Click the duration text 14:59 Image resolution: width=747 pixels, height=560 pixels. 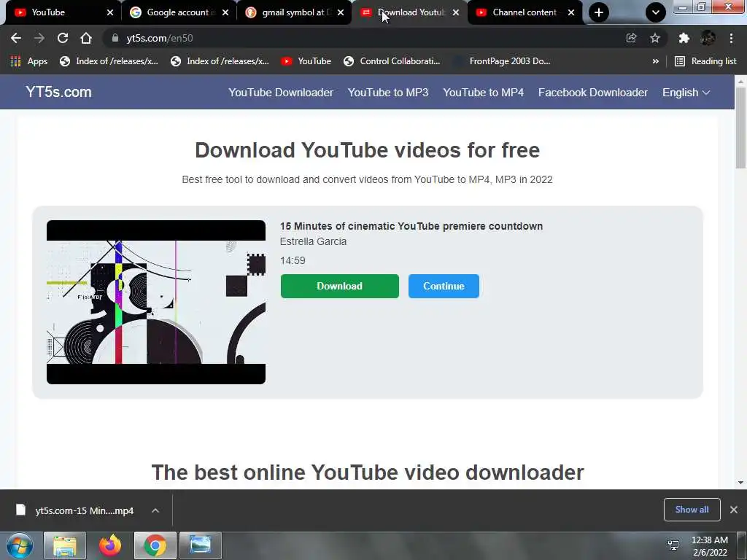pyautogui.click(x=293, y=260)
